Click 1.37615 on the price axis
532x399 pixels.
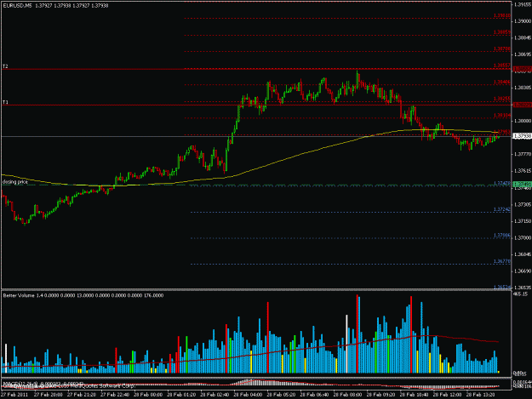523,171
